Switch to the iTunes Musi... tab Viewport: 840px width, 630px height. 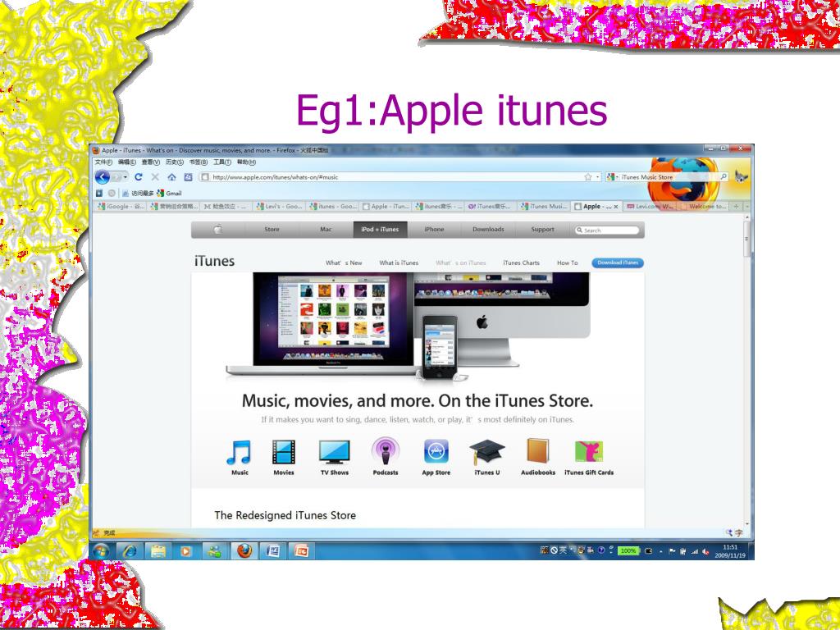click(x=544, y=206)
